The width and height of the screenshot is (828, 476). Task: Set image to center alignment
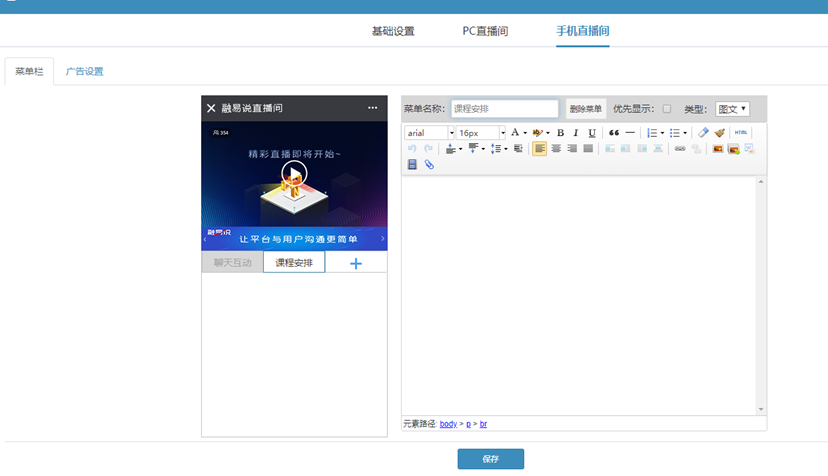coord(657,148)
